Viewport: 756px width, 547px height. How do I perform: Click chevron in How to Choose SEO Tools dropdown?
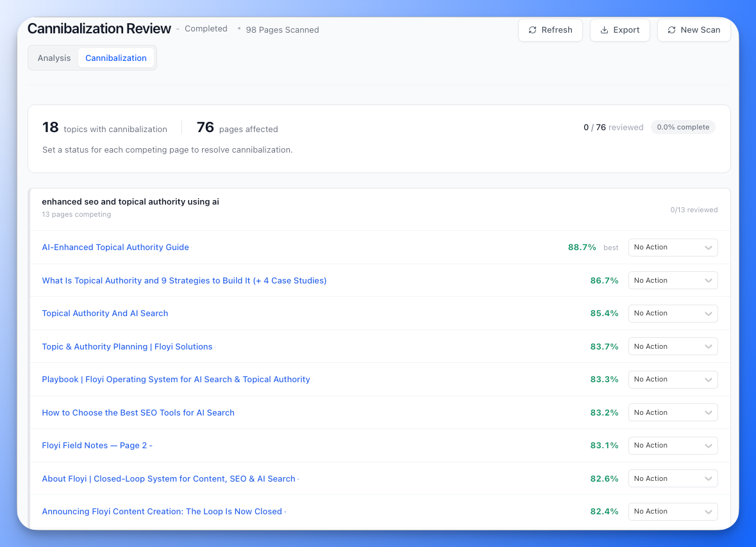coord(708,413)
